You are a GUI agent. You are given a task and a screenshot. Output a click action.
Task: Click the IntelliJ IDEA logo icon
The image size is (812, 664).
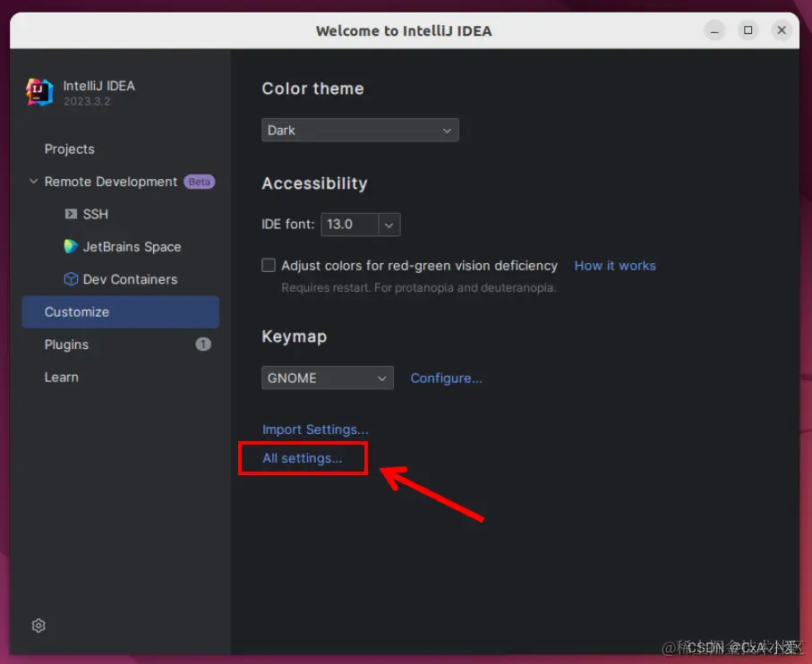39,92
